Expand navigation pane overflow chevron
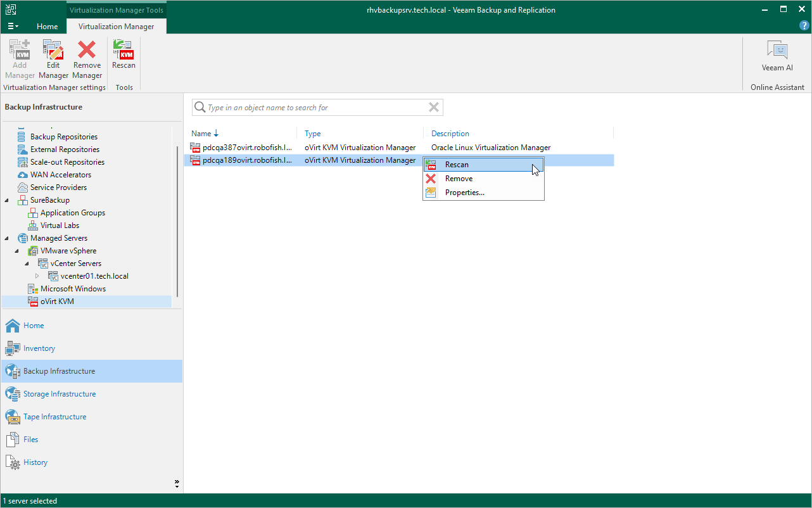This screenshot has width=812, height=508. point(177,483)
